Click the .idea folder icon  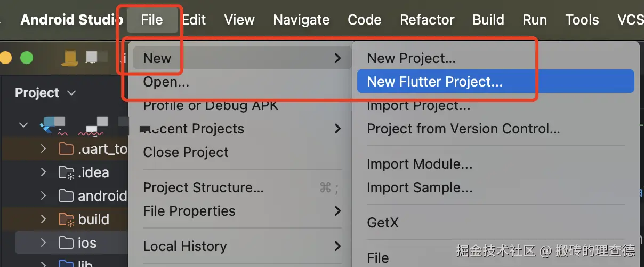coord(66,172)
